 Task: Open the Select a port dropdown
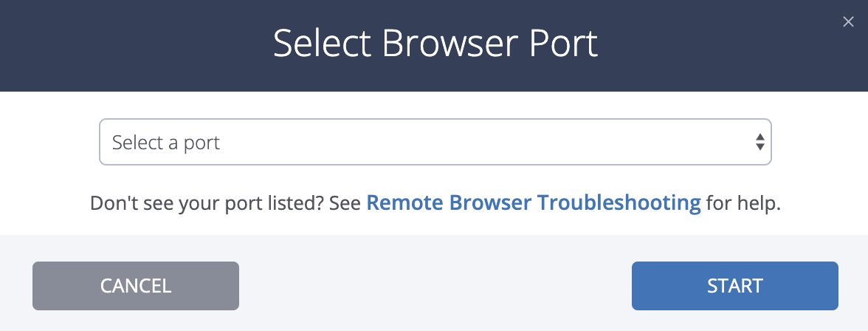[x=435, y=142]
